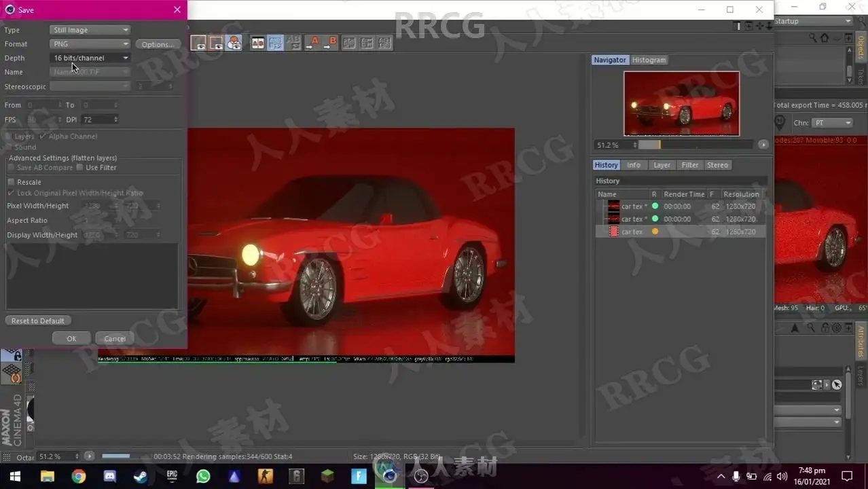Launch Steam from the taskbar
Image resolution: width=868 pixels, height=489 pixels.
(x=141, y=476)
